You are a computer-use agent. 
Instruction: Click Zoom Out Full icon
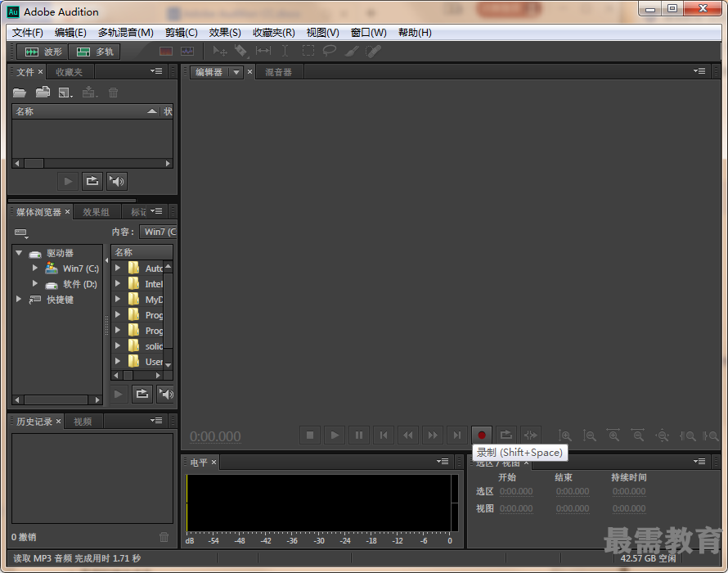point(662,435)
